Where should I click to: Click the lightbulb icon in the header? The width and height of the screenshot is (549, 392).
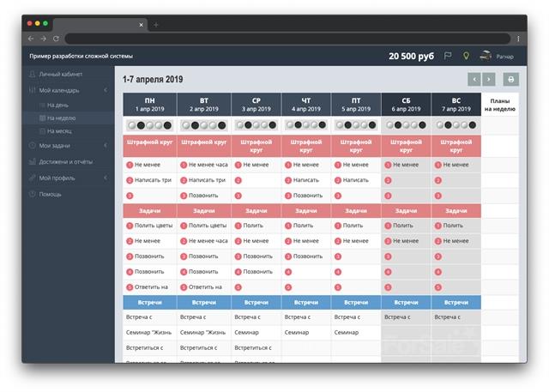tap(467, 56)
